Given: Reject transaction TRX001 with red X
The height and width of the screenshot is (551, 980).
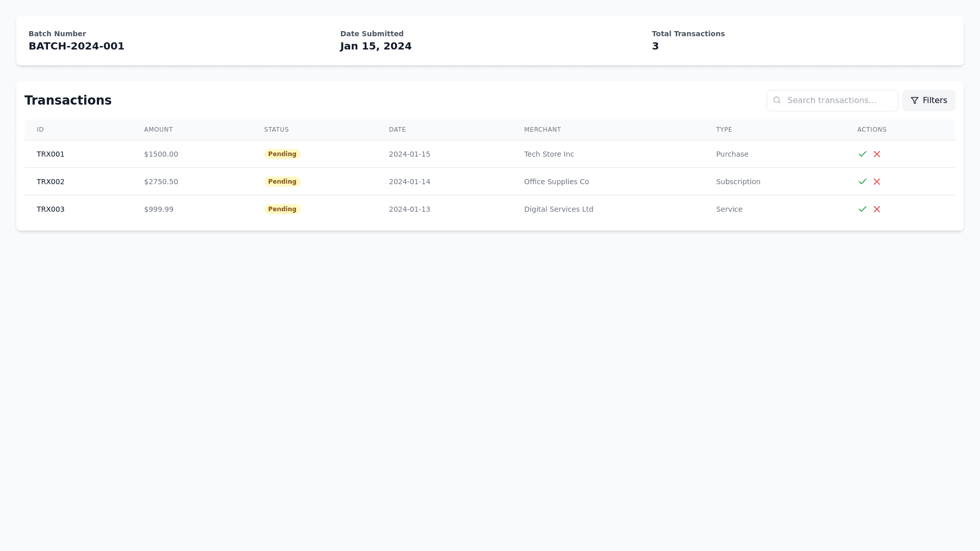Looking at the screenshot, I should point(877,154).
